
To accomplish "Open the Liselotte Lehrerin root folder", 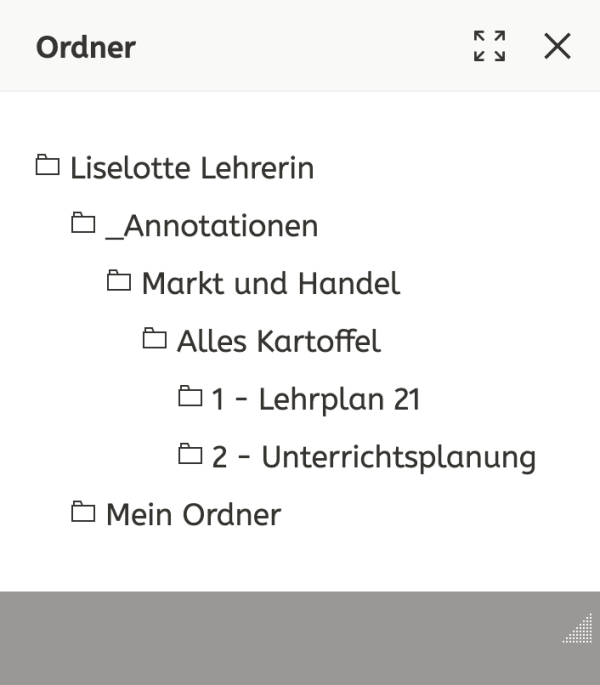I will point(192,168).
